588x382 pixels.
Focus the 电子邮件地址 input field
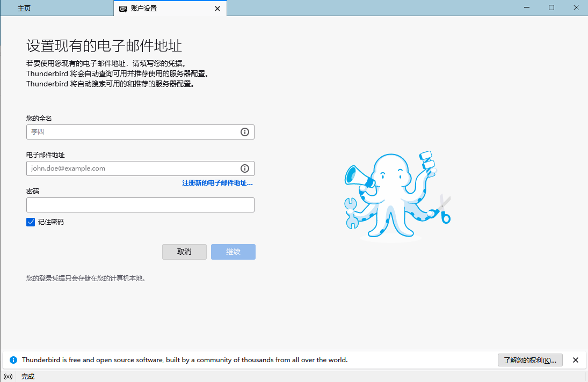(x=140, y=168)
